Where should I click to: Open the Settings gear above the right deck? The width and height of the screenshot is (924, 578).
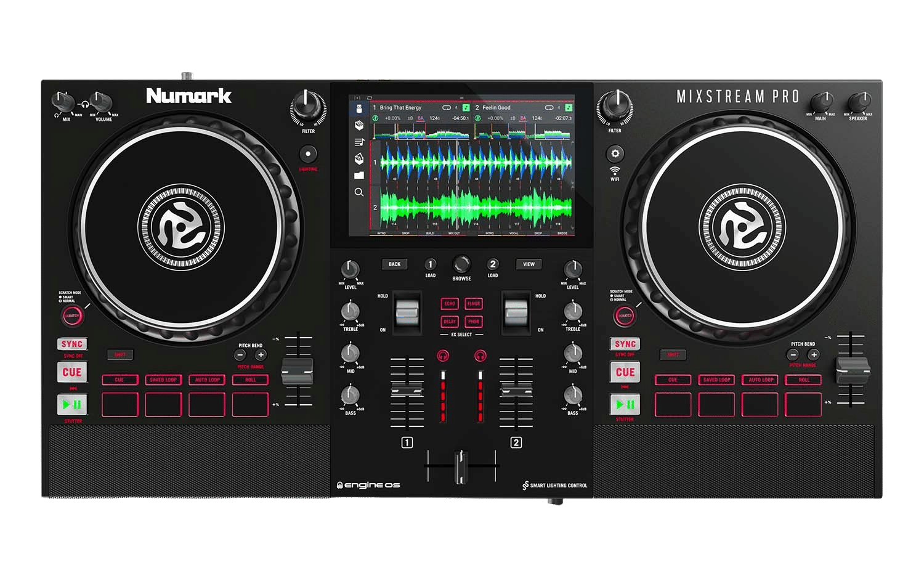[614, 153]
